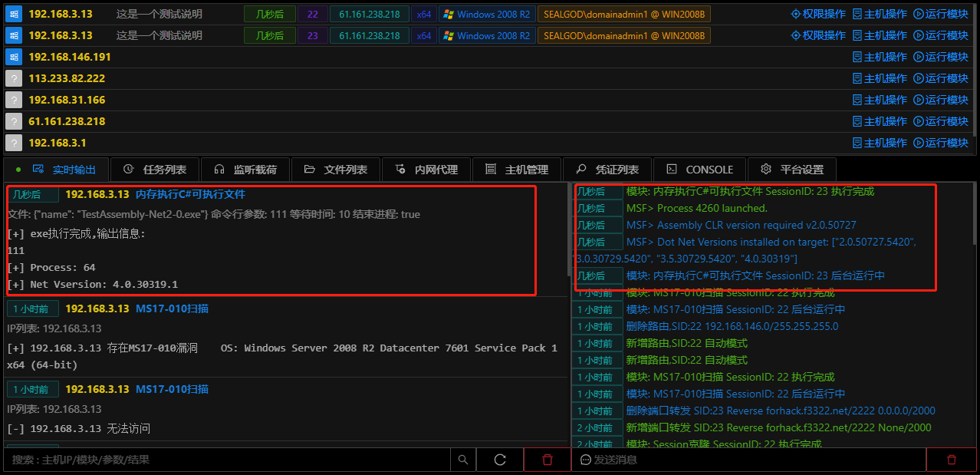980x475 pixels.
Task: Click session ID badge 22
Action: pyautogui.click(x=312, y=14)
